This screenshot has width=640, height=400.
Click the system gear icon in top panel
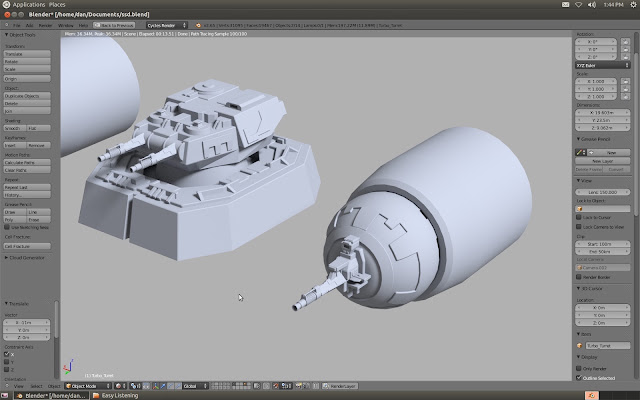point(633,4)
